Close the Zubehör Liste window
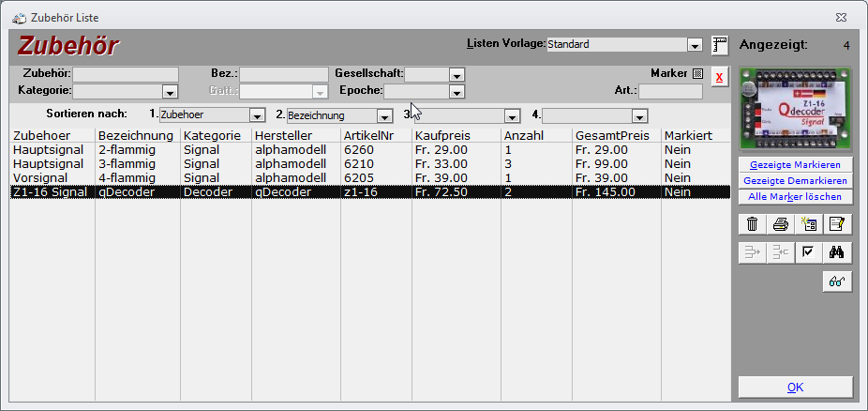The width and height of the screenshot is (868, 411). [842, 18]
